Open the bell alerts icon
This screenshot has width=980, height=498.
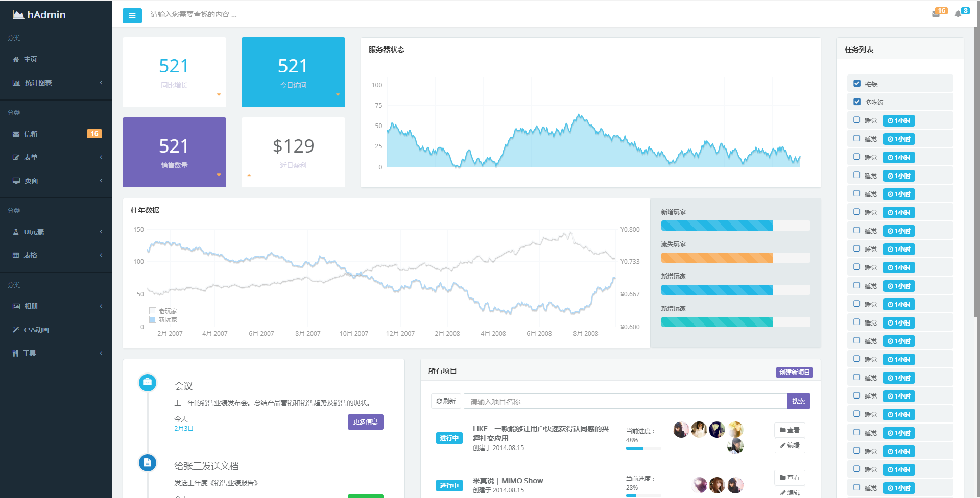click(x=958, y=14)
